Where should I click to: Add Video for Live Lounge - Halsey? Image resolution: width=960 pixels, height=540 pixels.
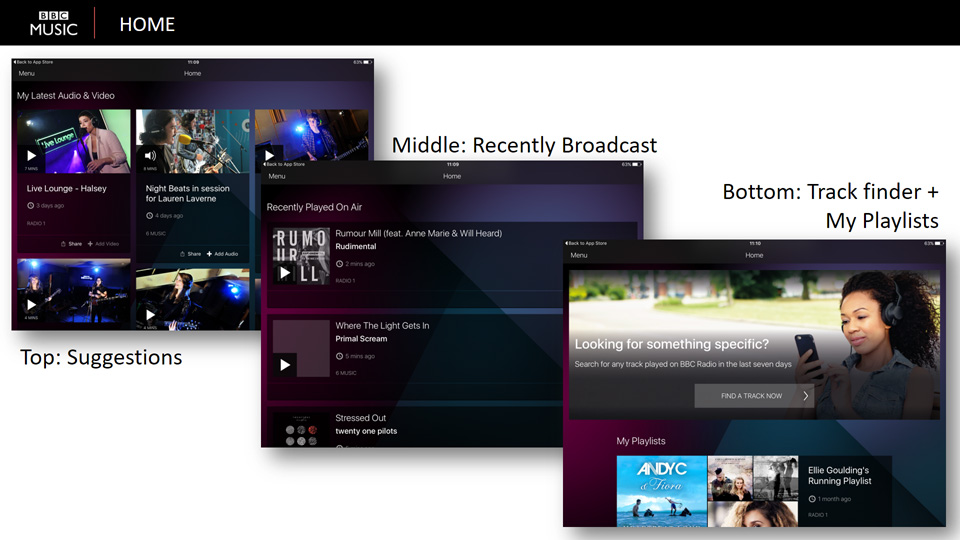tap(103, 244)
